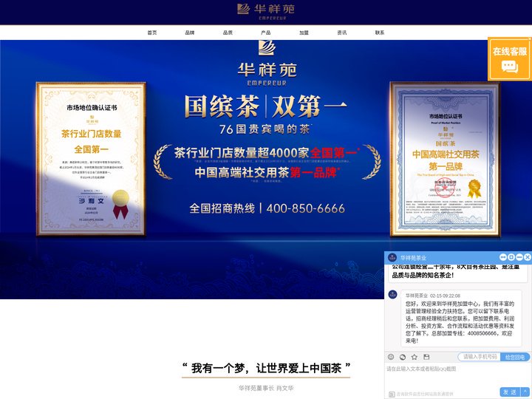The image size is (532, 399).
Task: Click the 发送 button in chat
Action: coord(510,392)
